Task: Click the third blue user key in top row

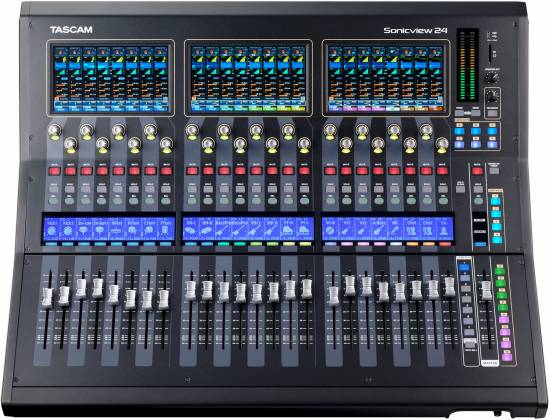Action: tap(492, 131)
